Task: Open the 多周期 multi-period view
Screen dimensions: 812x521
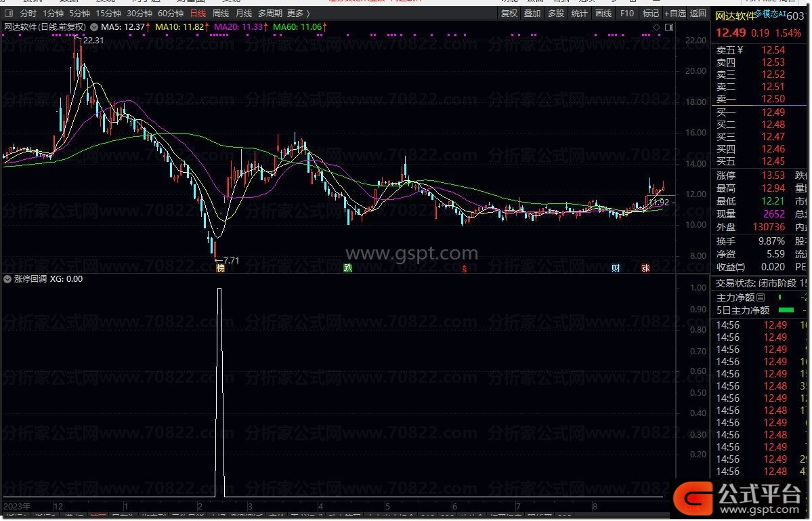Action: coord(270,14)
